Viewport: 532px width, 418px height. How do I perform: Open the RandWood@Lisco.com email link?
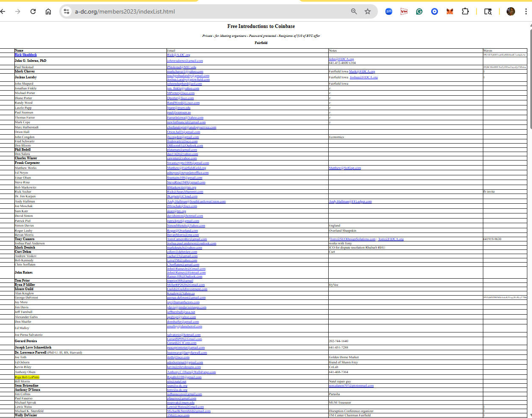(x=183, y=102)
